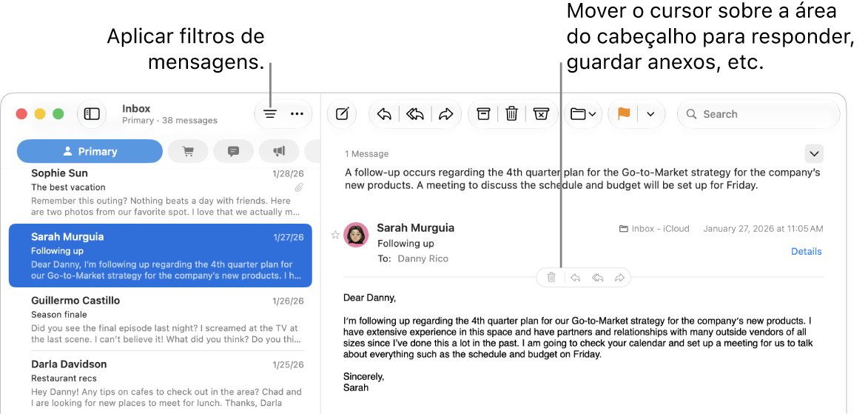Open the more options ellipsis menu
The height and width of the screenshot is (414, 868).
click(x=297, y=114)
